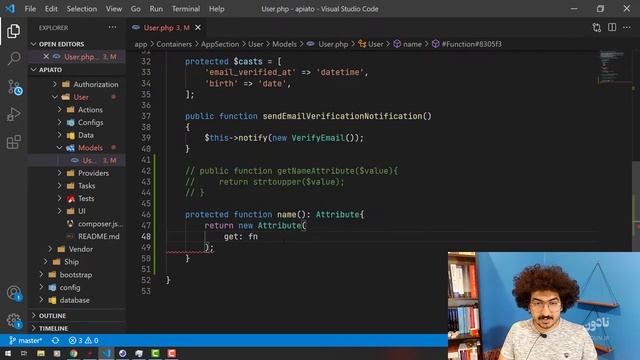Open the errors and warnings count
The image size is (640, 360).
click(x=83, y=340)
